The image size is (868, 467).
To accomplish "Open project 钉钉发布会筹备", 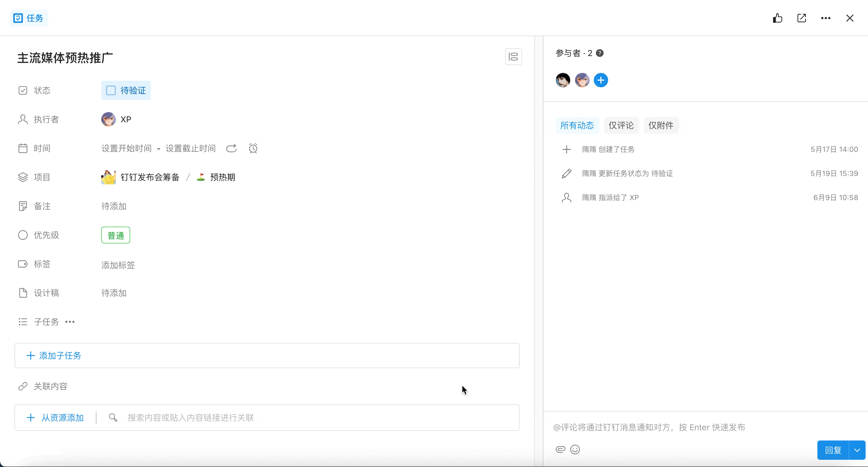I will click(x=150, y=177).
